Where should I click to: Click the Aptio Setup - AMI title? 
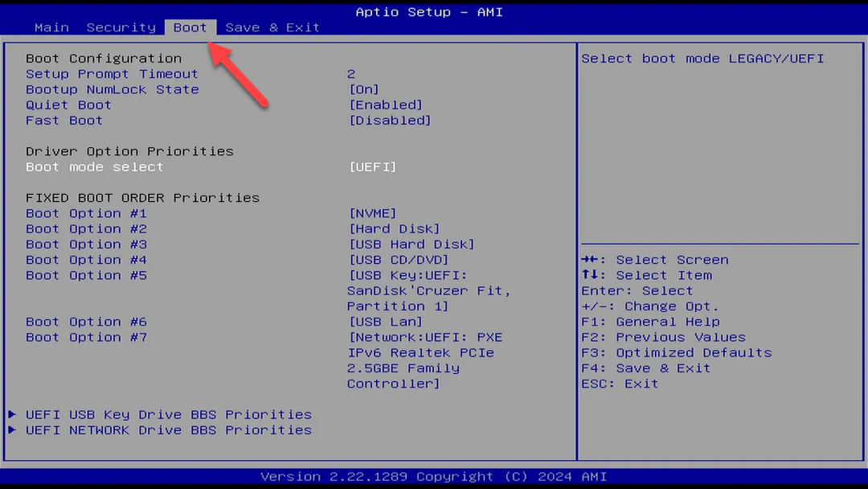click(429, 11)
